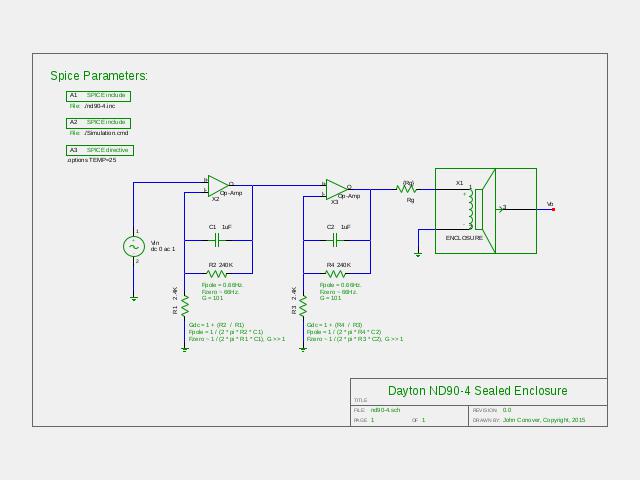Click the "R2 240K" resistor label
Viewport: 640px width, 480px height.
pyautogui.click(x=220, y=265)
